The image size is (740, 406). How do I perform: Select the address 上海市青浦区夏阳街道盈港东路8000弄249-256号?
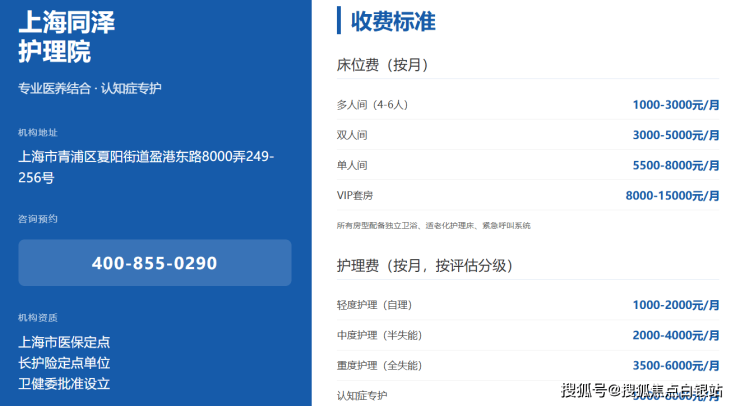tap(146, 167)
